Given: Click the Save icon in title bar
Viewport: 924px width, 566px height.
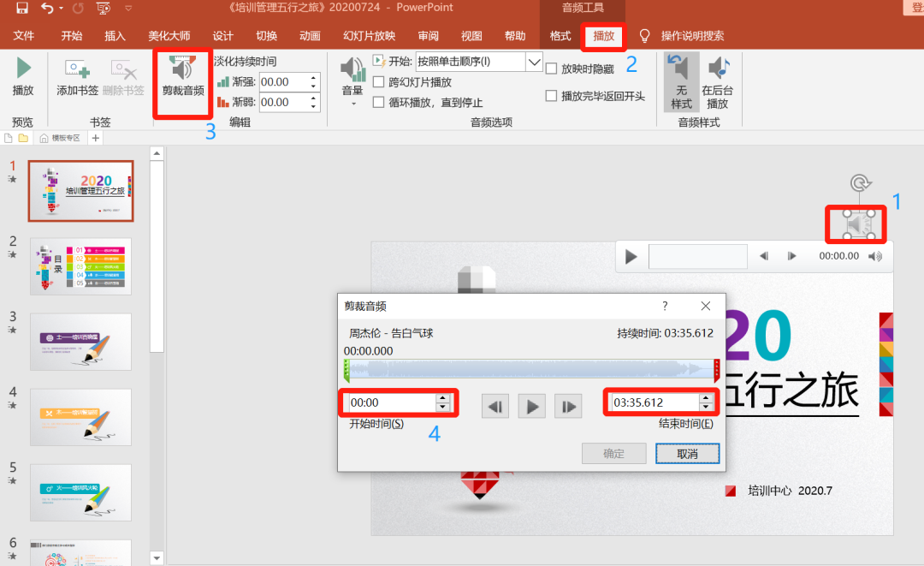Looking at the screenshot, I should coord(21,8).
